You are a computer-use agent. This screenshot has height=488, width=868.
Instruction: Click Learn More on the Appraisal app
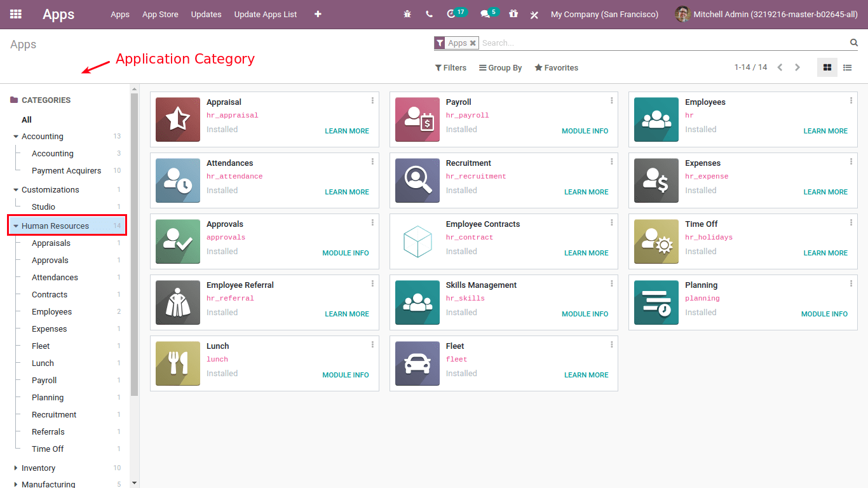[x=347, y=131]
